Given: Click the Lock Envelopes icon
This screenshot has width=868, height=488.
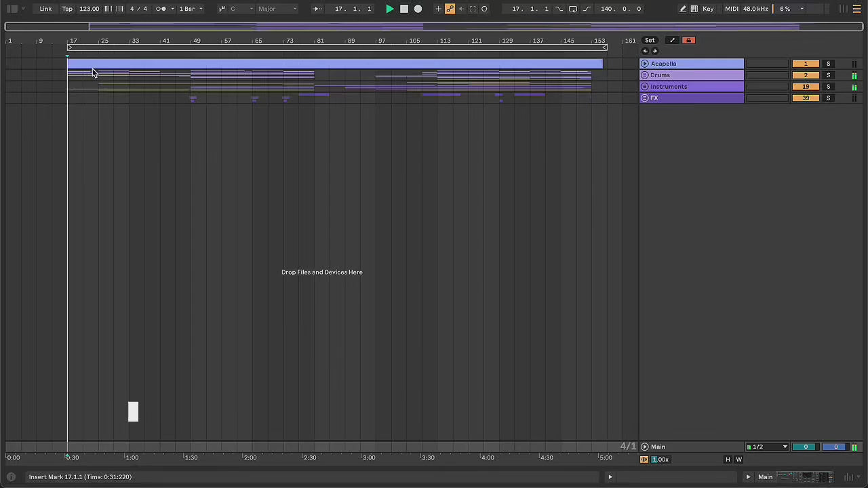Looking at the screenshot, I should [x=688, y=40].
